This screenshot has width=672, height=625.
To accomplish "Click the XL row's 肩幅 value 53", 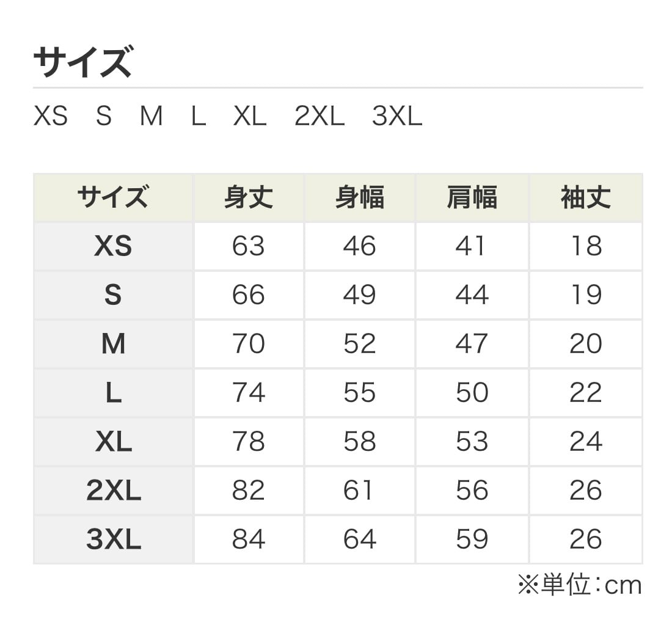I will pos(472,442).
